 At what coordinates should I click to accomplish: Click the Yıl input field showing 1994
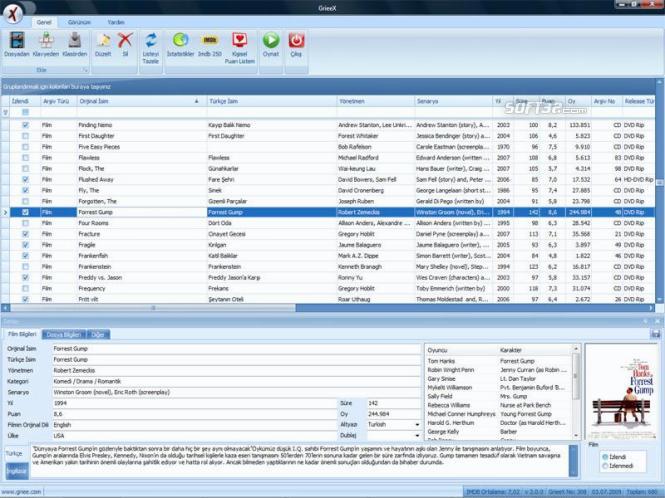pos(194,403)
